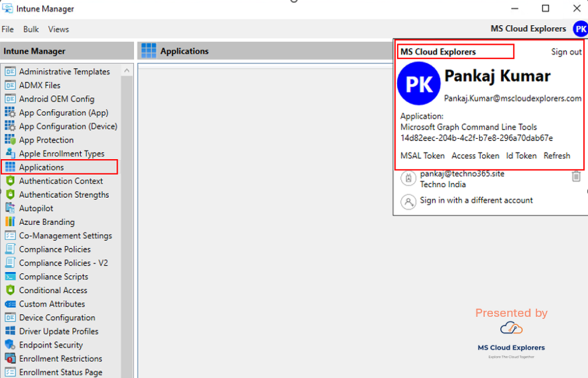Click the Authentication Context shield icon
This screenshot has height=378, width=588.
[x=10, y=181]
